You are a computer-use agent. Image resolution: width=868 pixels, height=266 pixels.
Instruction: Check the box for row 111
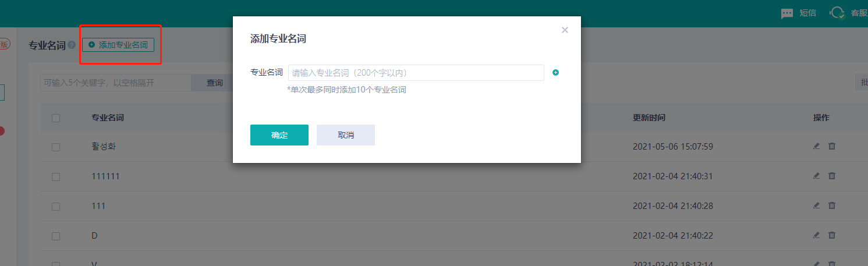tap(56, 206)
